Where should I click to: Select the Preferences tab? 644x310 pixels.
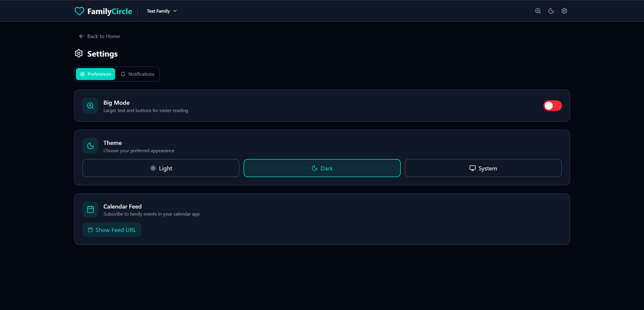pos(96,74)
